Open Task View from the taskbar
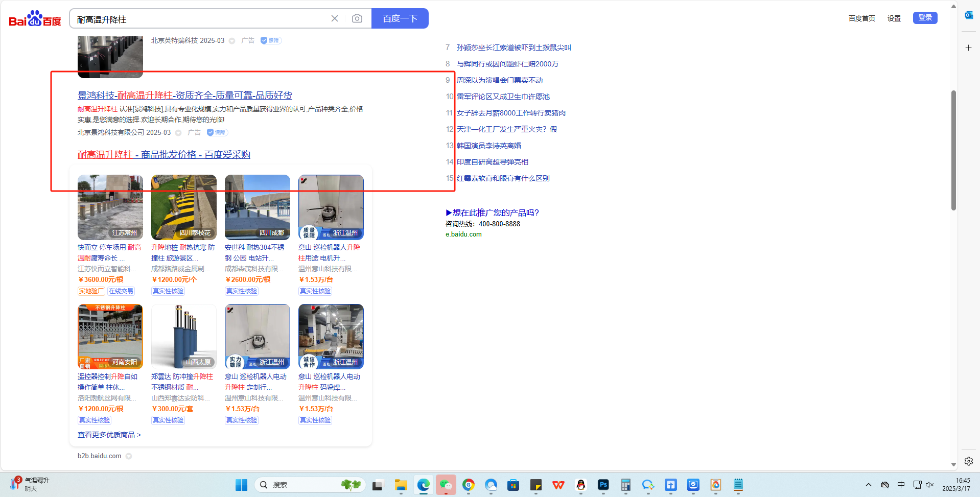The height and width of the screenshot is (497, 980). coord(378,485)
